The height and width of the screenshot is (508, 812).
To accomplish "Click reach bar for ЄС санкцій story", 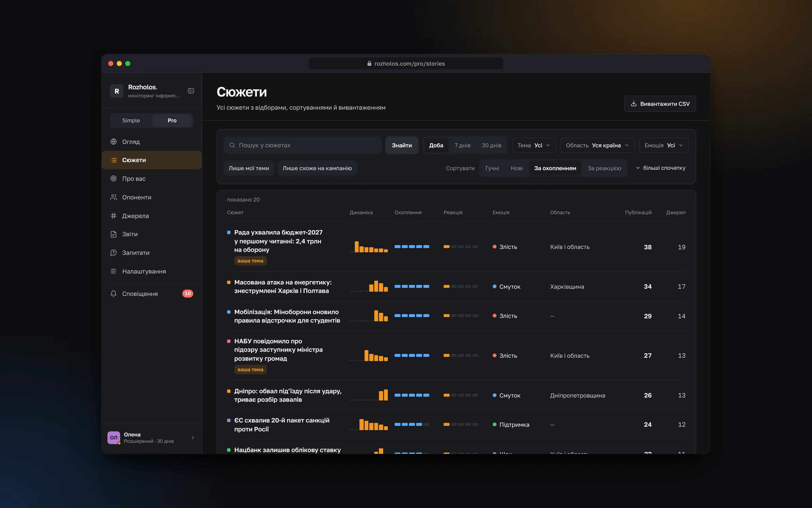I will tap(412, 424).
